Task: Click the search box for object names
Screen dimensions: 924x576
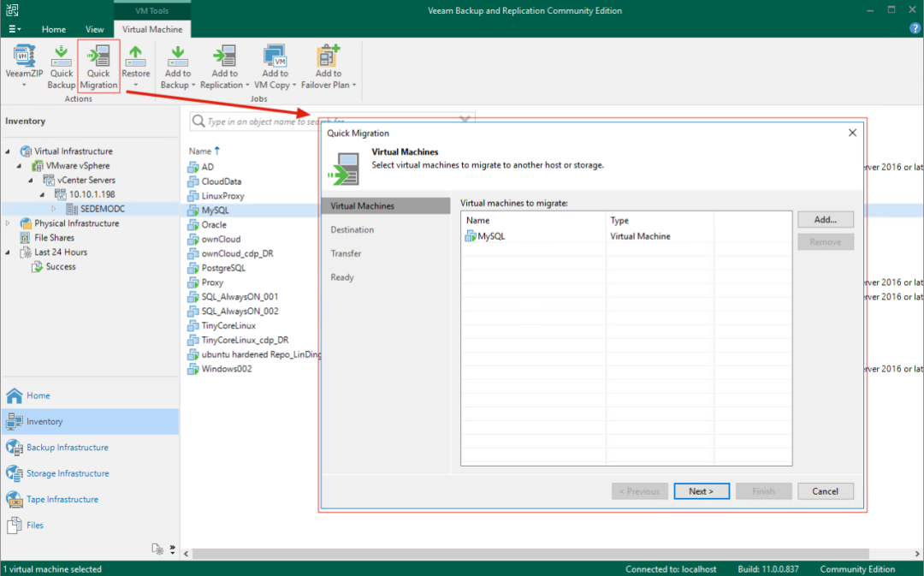Action: point(332,122)
